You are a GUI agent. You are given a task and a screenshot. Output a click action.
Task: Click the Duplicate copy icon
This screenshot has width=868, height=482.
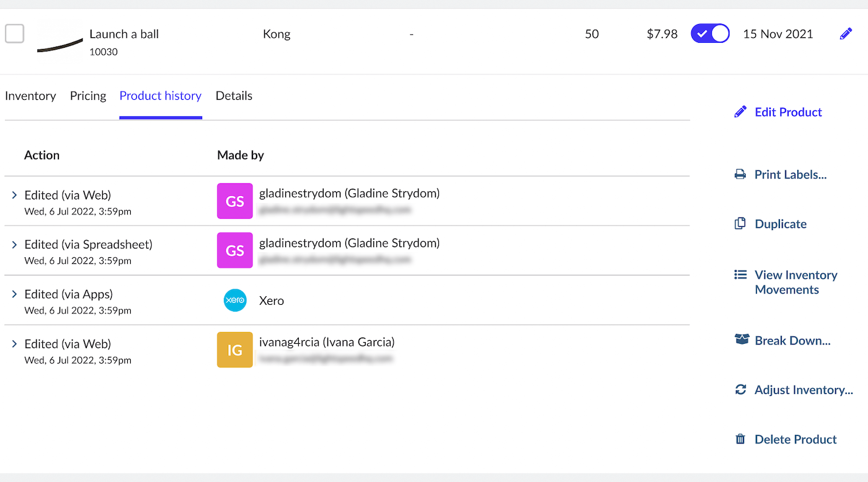point(740,224)
